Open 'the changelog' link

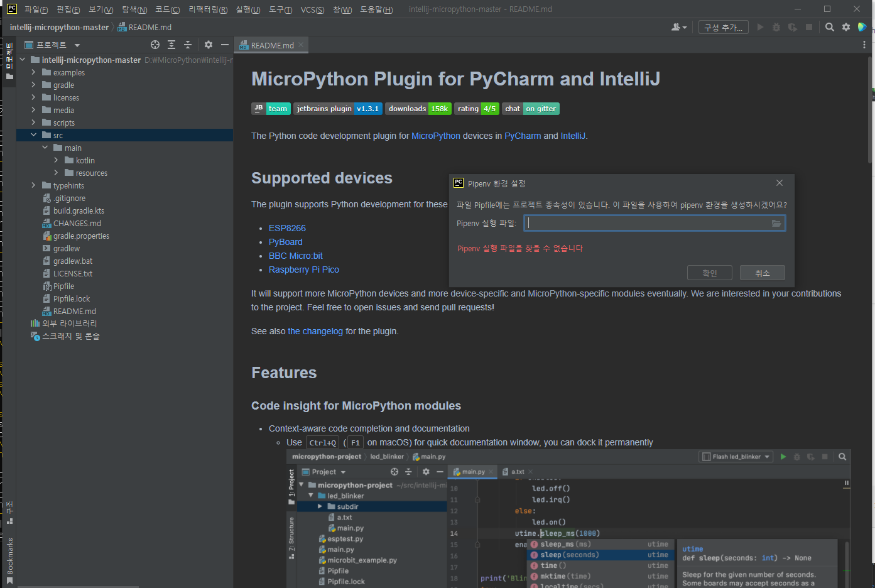click(315, 331)
